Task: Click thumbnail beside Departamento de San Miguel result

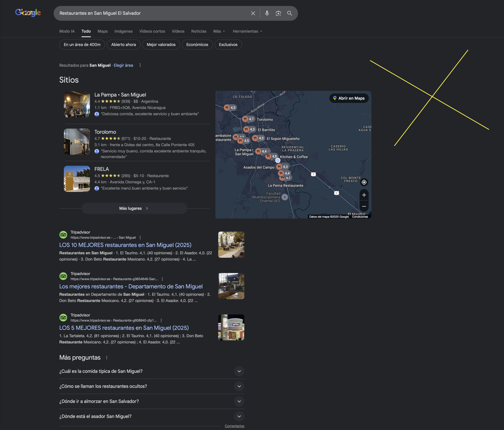Action: tap(231, 286)
